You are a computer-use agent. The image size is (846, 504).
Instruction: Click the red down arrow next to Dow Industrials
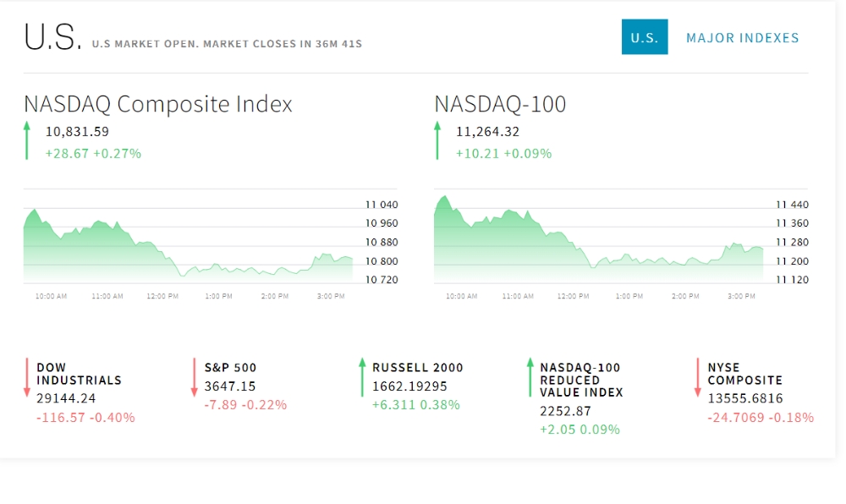point(26,377)
